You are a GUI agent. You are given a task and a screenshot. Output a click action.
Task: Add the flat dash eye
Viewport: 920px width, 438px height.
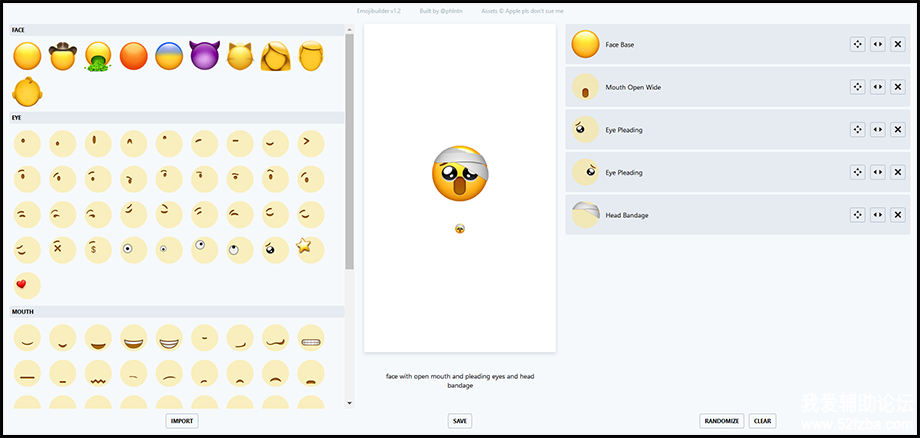240,144
